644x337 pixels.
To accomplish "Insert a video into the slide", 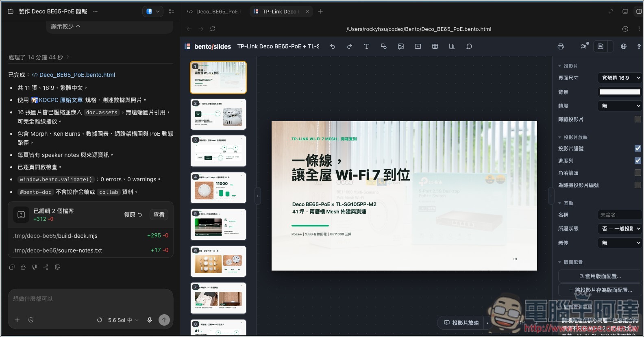I will tap(418, 46).
